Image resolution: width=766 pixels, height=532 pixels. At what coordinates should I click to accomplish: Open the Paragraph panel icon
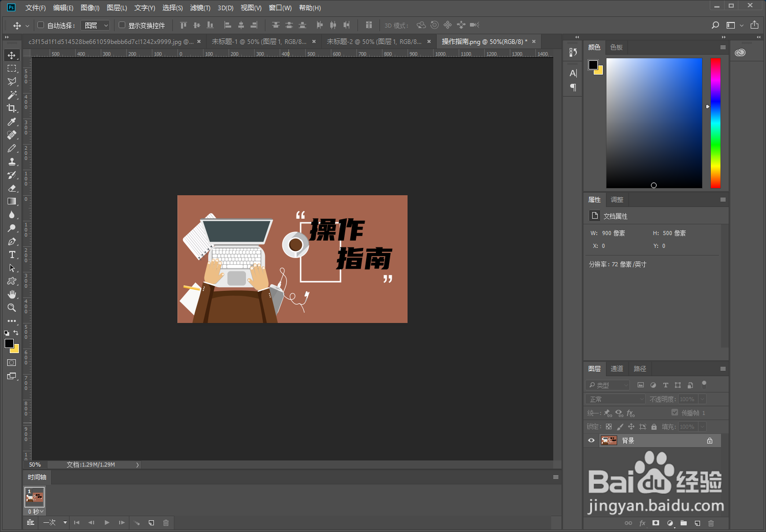tap(573, 87)
